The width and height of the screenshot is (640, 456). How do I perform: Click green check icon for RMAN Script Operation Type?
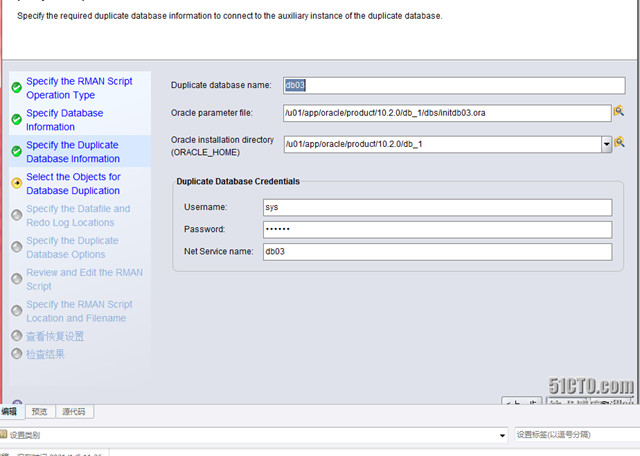17,88
